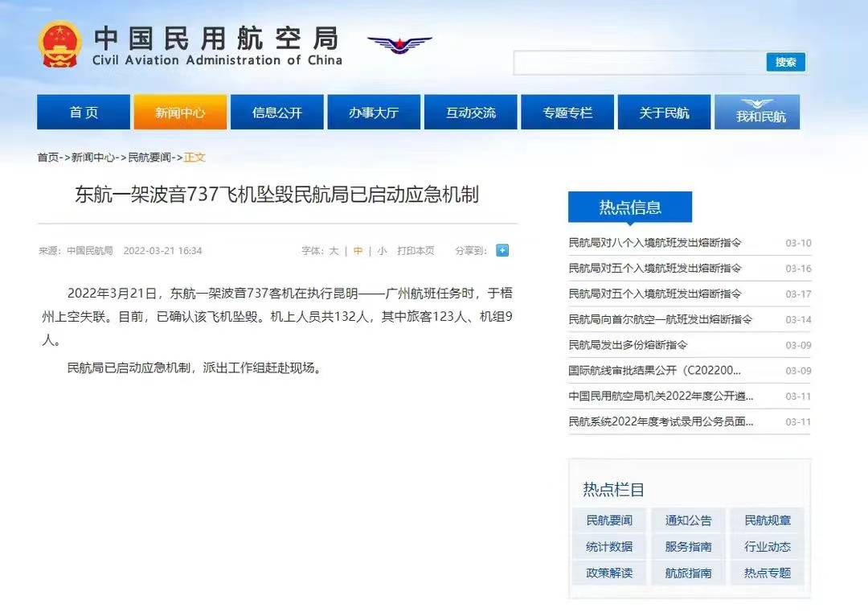The height and width of the screenshot is (616, 868).
Task: Click the search input field
Action: (640, 63)
